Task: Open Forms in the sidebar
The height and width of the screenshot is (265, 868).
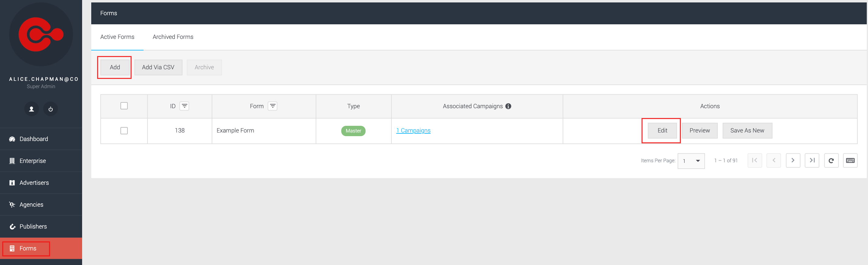Action: click(x=41, y=249)
